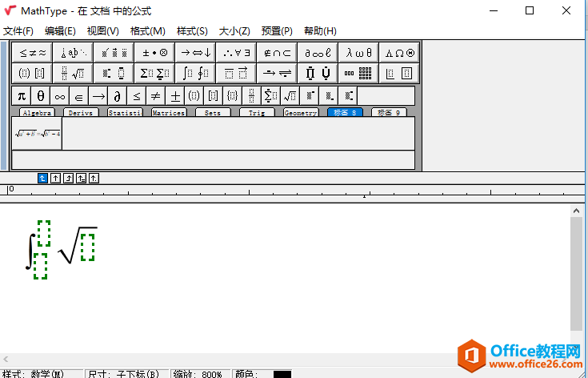The height and width of the screenshot is (378, 588).
Task: Open the 格式(M) menu
Action: point(148,31)
